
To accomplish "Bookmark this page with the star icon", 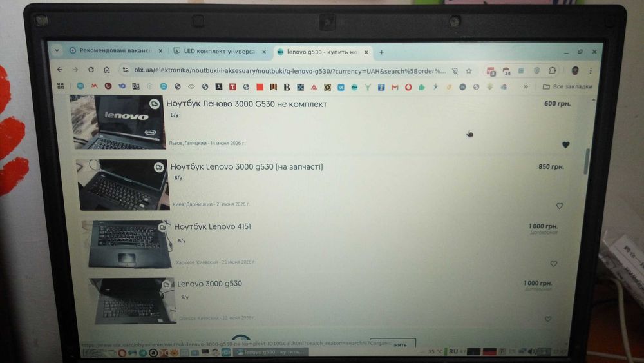I will click(469, 71).
